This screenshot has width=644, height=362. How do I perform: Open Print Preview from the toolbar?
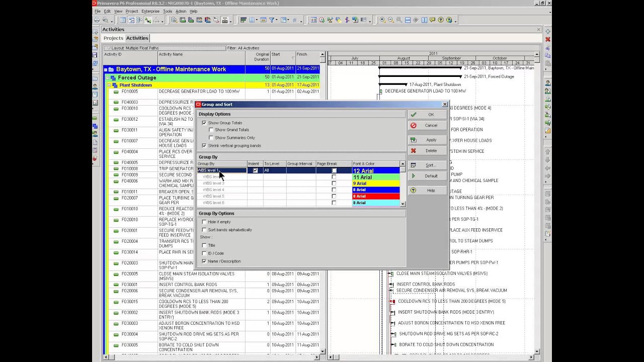(105, 20)
